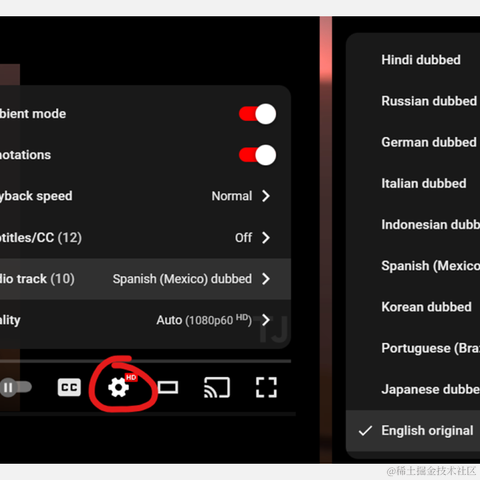Click the cast to TV icon
Image resolution: width=480 pixels, height=480 pixels.
[x=217, y=388]
